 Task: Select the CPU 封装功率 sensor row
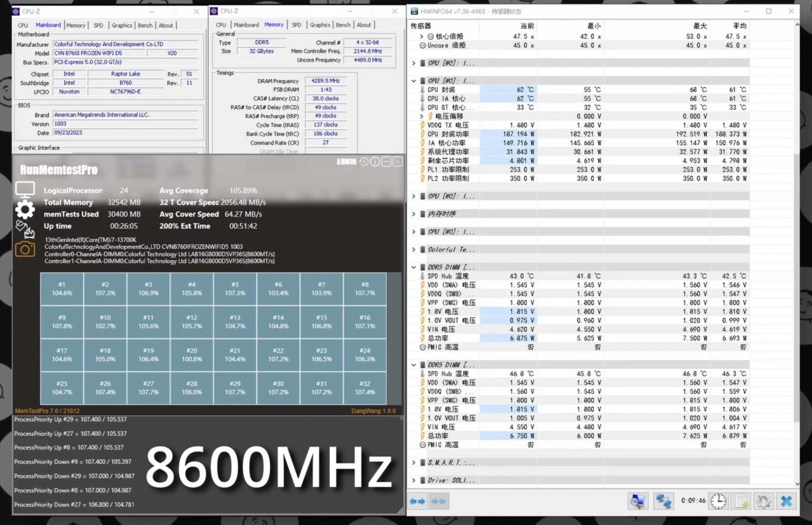tap(448, 134)
